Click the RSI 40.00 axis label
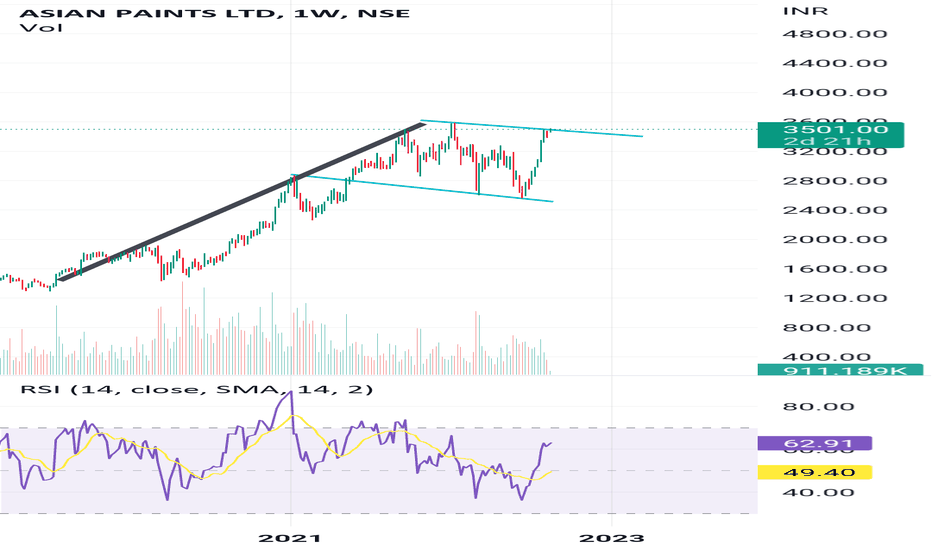The width and height of the screenshot is (932, 550). [x=819, y=492]
